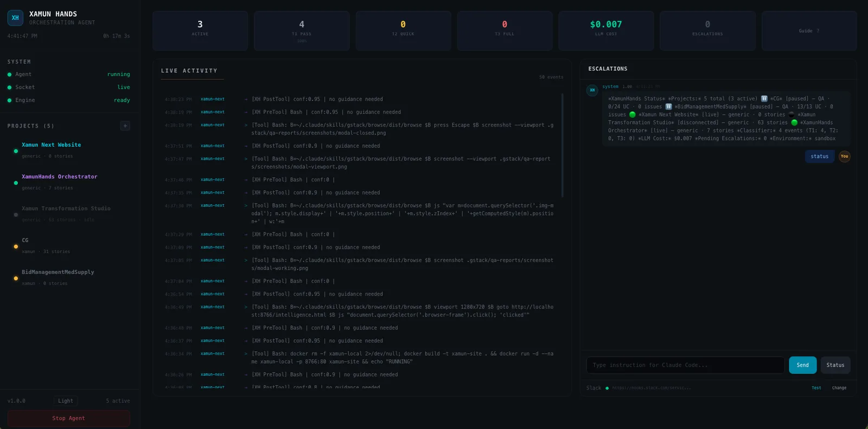Screen dimensions: 868x429
Task: Open the CG project entry
Action: click(x=69, y=245)
